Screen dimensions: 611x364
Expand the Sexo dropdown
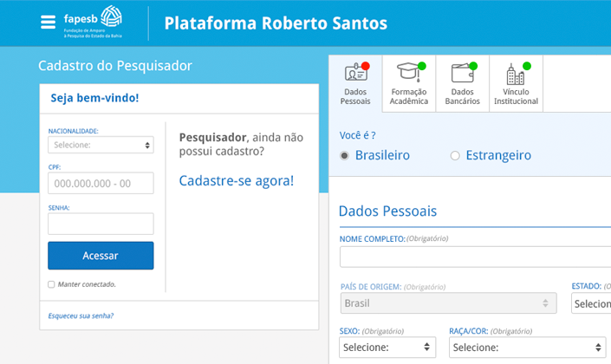point(387,348)
